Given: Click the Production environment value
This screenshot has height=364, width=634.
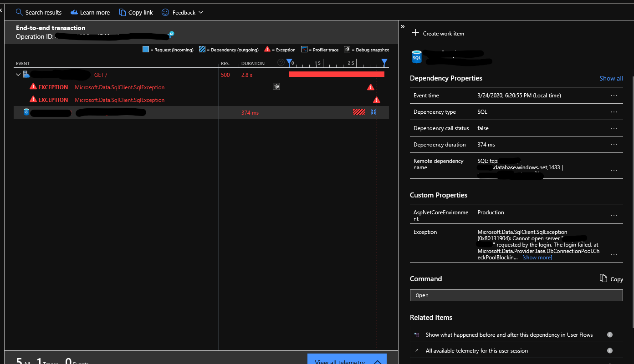Looking at the screenshot, I should [491, 212].
